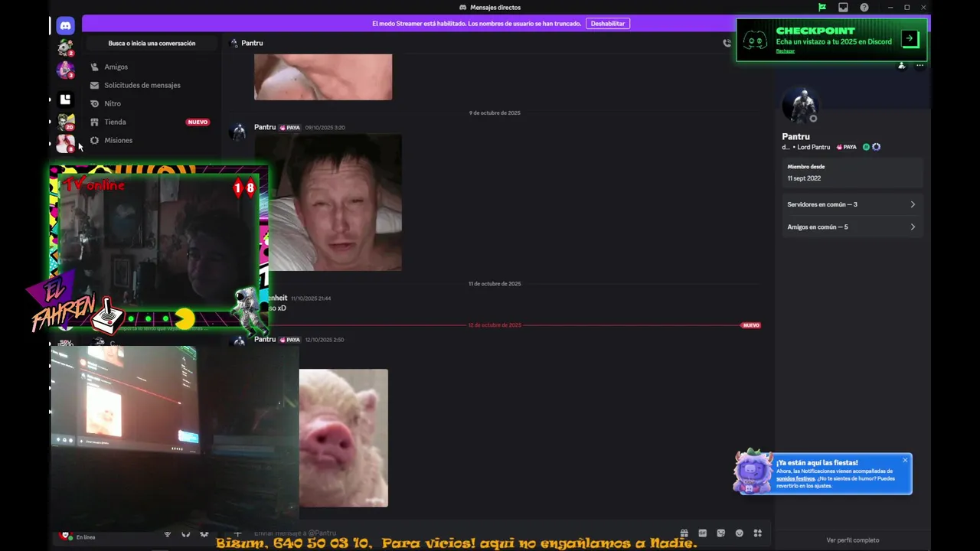Click the Solicitudes de mensajes envelope icon
This screenshot has height=551, width=980.
click(x=94, y=85)
